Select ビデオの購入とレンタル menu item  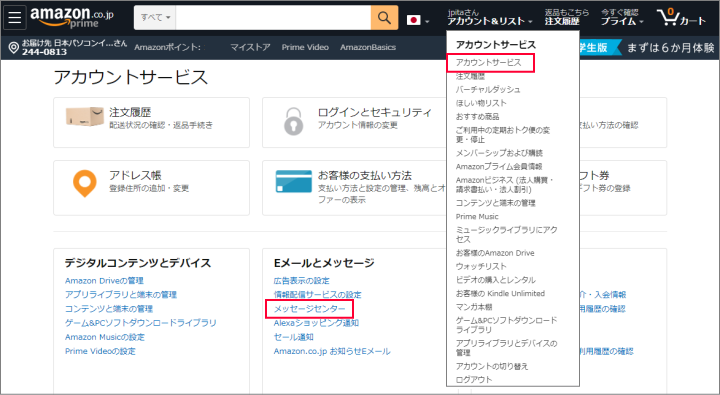pyautogui.click(x=496, y=280)
